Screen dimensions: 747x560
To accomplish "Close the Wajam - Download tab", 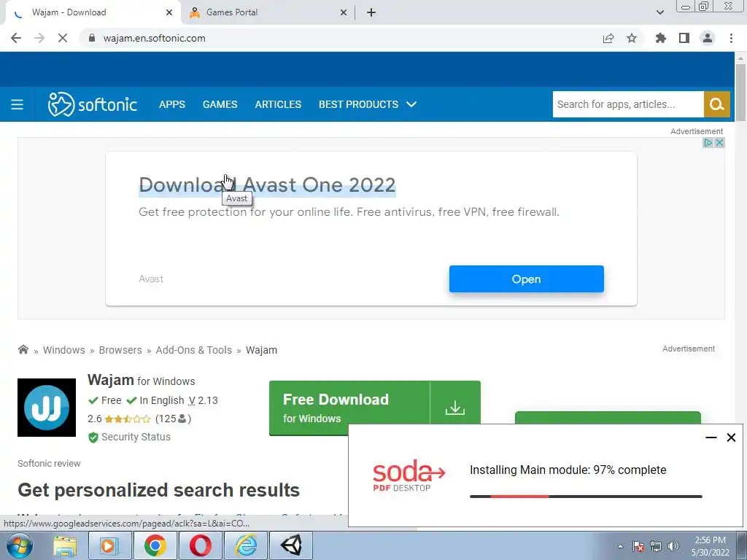I will pyautogui.click(x=169, y=12).
